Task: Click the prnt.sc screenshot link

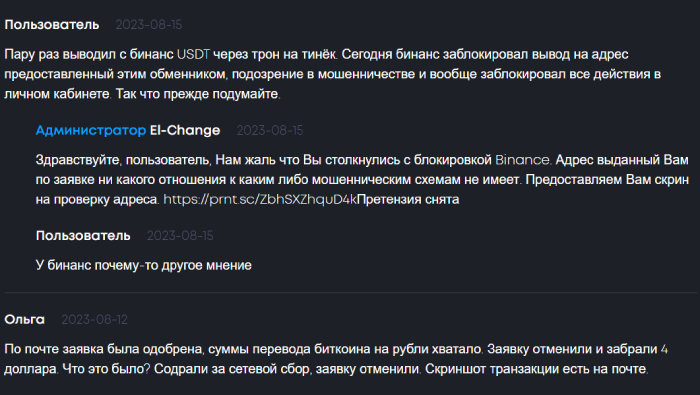Action: pyautogui.click(x=260, y=200)
